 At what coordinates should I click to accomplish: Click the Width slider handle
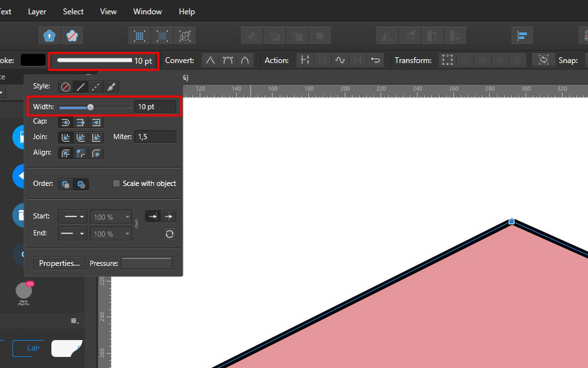click(x=90, y=107)
